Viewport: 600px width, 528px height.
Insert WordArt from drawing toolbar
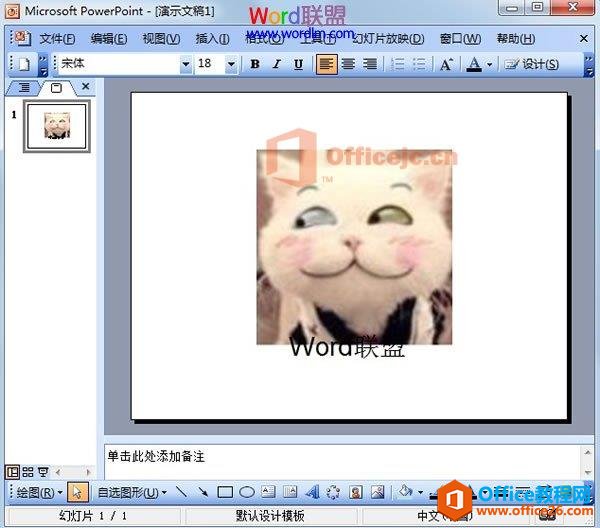pos(311,492)
